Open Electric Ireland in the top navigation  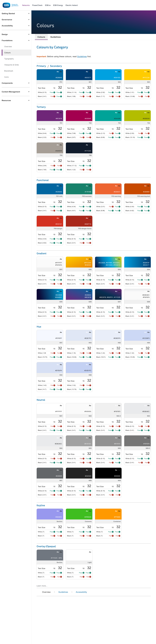pos(71,5)
